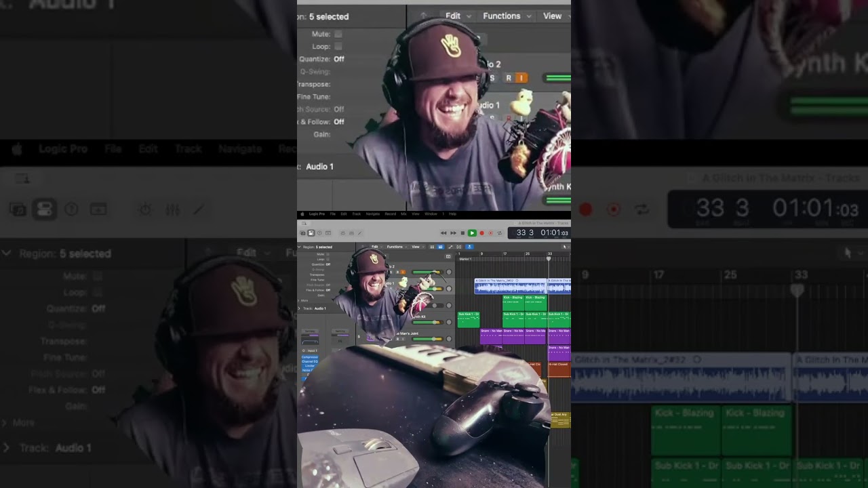Open Help menu in small window menu bar
Image resolution: width=868 pixels, height=488 pixels.
(452, 213)
